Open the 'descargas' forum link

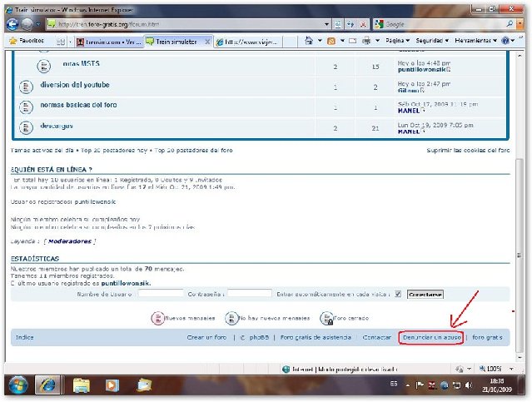point(57,126)
